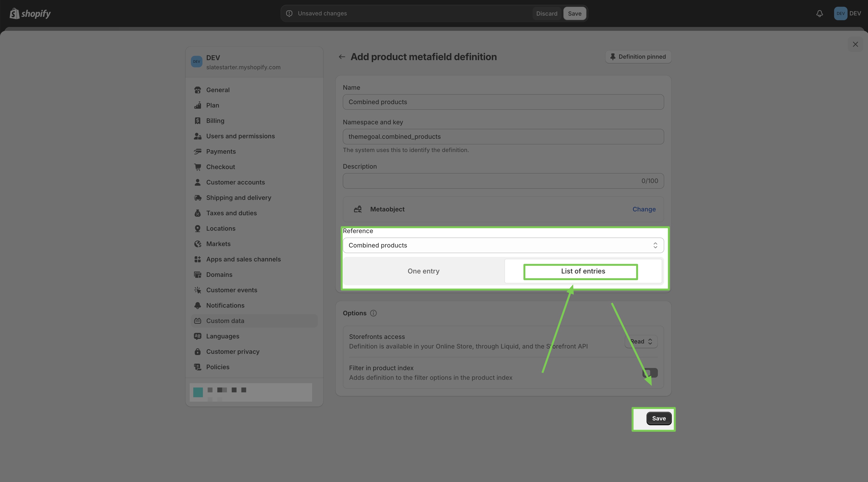Click the Locations pin icon
The width and height of the screenshot is (868, 482).
pos(198,228)
